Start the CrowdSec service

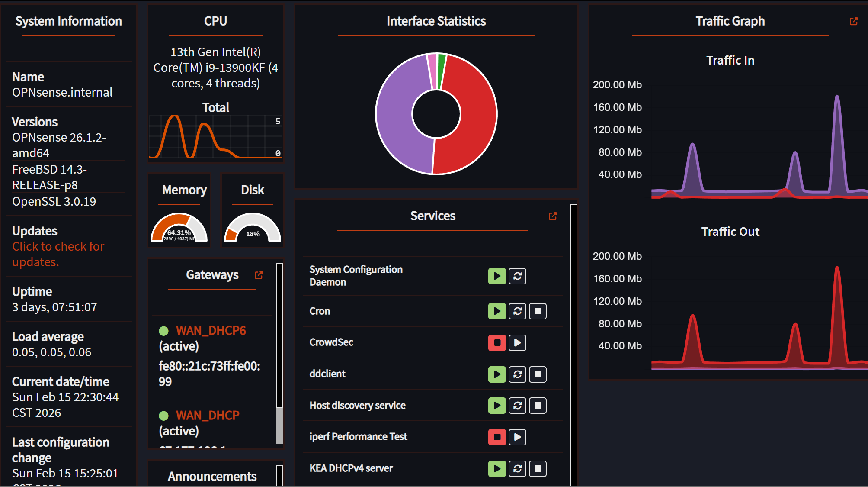tap(518, 342)
